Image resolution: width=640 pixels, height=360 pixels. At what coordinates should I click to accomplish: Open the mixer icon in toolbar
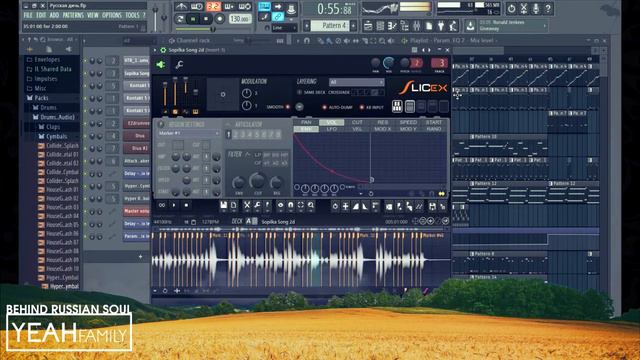click(417, 26)
